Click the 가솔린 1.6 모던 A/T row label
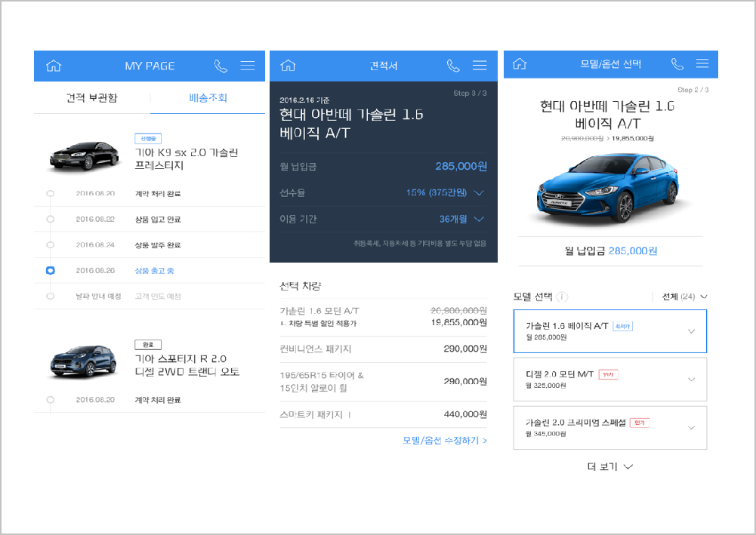Screen dimensions: 756x535 point(319,311)
